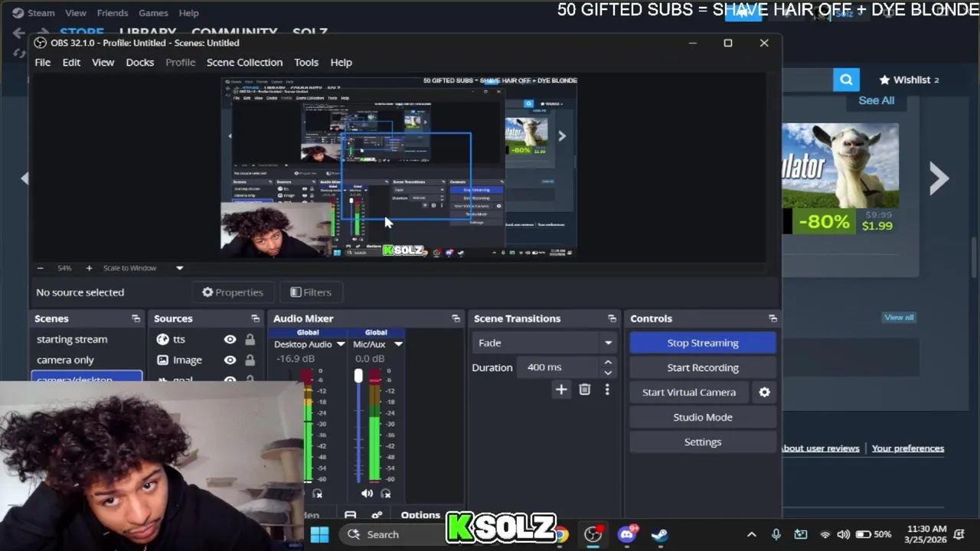The image size is (980, 551).
Task: Open the OBS Tools menu
Action: click(306, 62)
